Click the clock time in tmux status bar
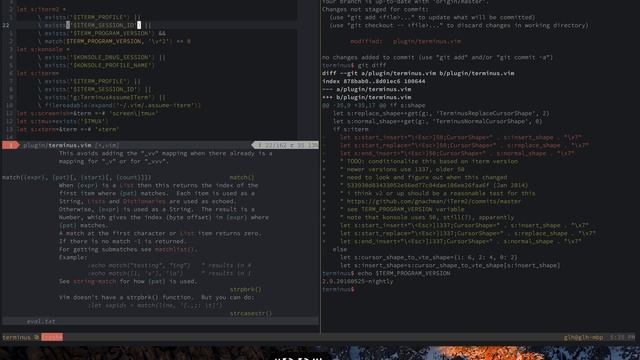This screenshot has width=640, height=360. point(623,337)
